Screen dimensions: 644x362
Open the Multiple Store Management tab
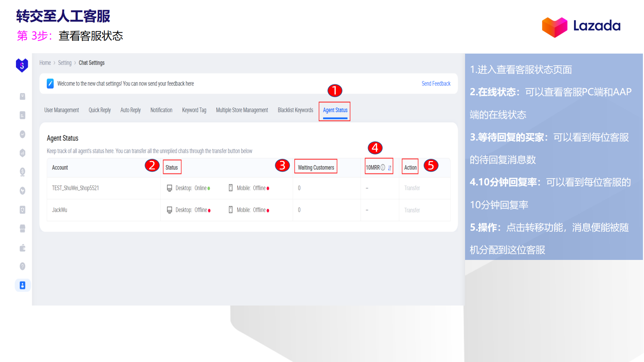point(242,110)
